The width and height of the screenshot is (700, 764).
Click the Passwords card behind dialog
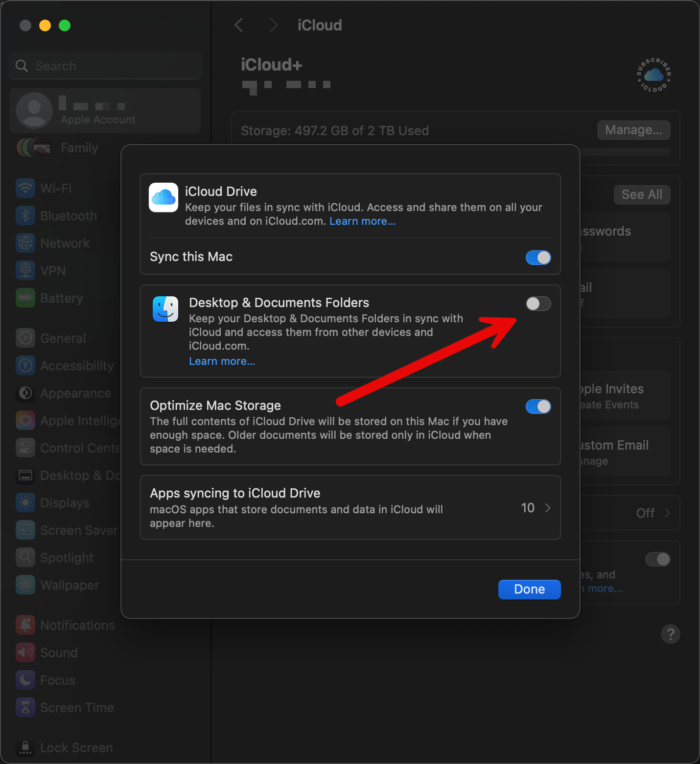[625, 238]
